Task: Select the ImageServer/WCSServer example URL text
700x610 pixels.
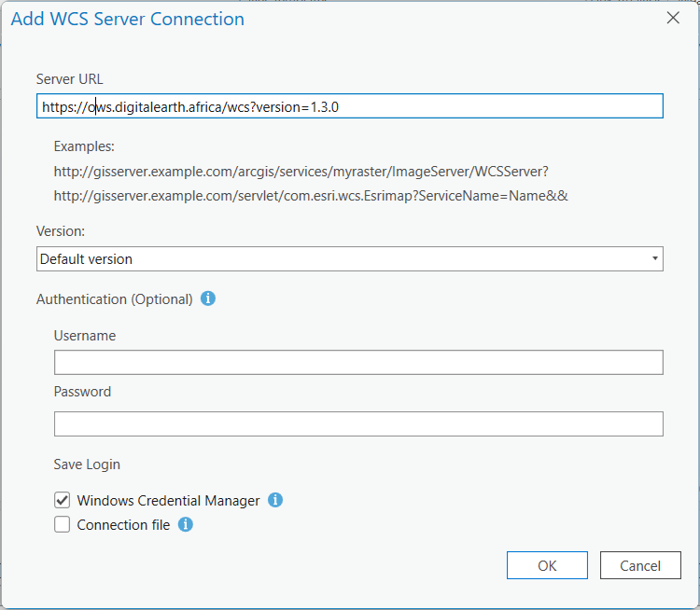Action: [301, 172]
